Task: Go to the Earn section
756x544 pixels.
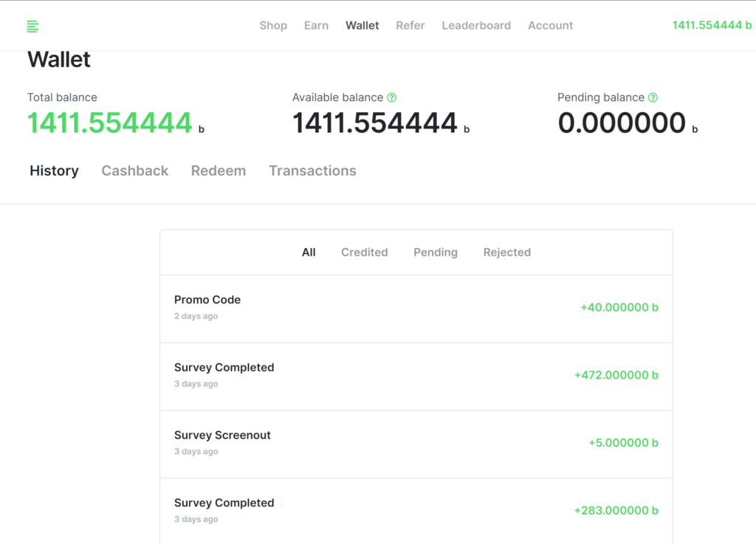Action: coord(316,26)
